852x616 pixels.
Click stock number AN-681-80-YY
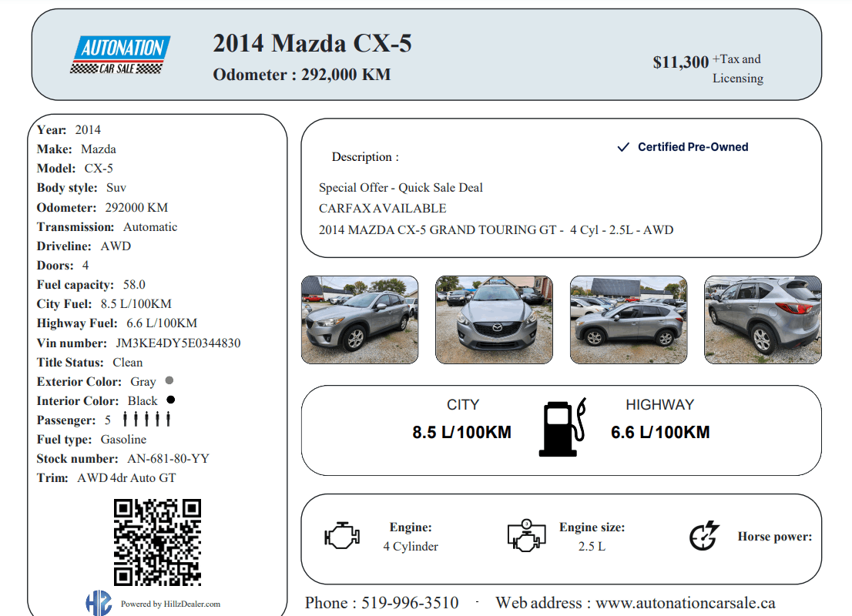click(169, 459)
